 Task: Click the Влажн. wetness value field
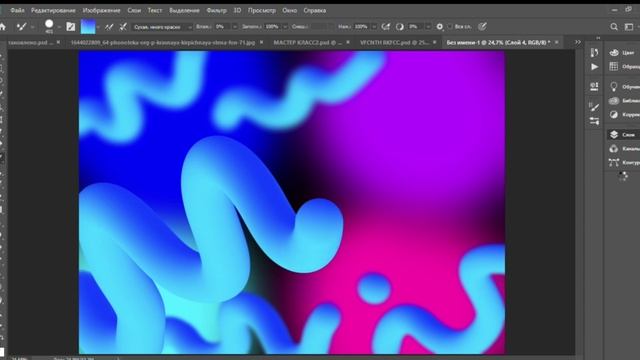(222, 27)
